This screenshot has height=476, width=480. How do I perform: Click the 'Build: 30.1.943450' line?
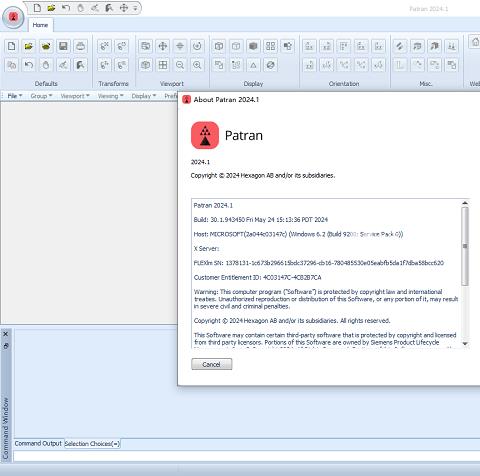261,220
